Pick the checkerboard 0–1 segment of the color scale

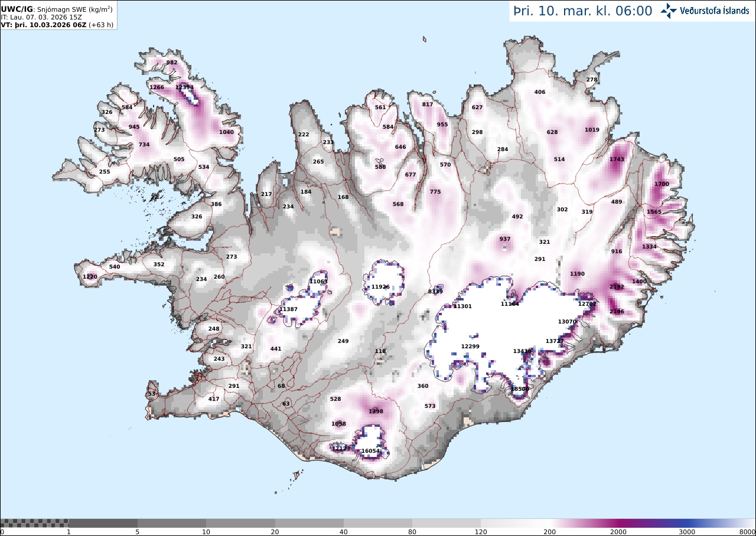34,522
